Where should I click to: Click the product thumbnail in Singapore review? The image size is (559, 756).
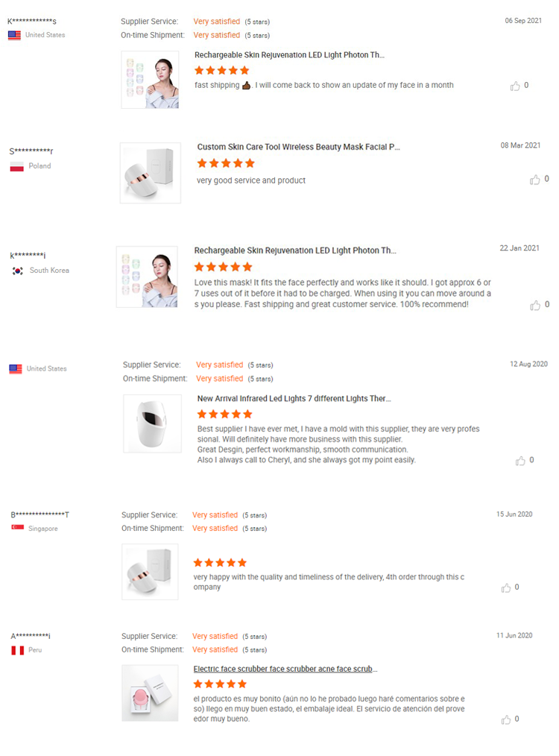(150, 572)
